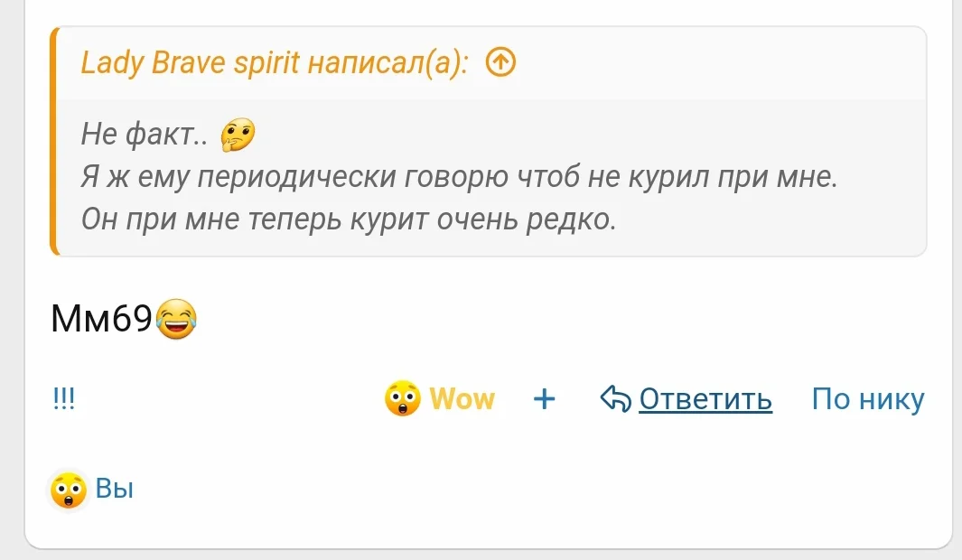This screenshot has width=962, height=560.
Task: Click the orange left border of quote
Action: (53, 142)
